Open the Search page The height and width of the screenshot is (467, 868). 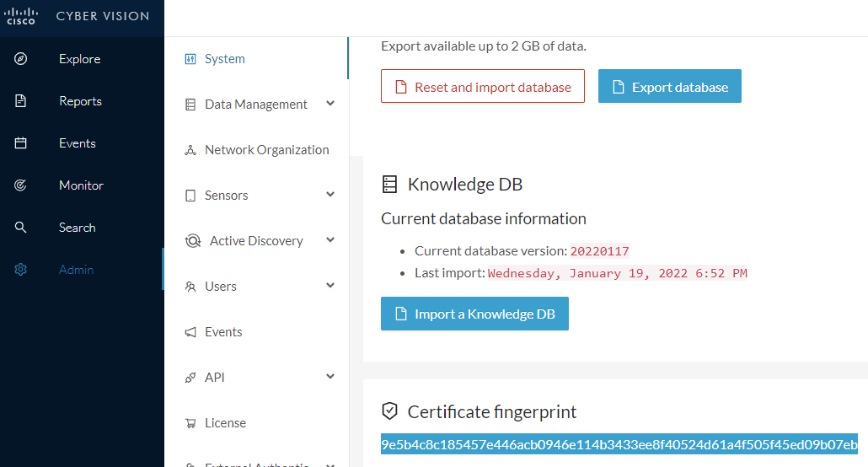coord(77,227)
